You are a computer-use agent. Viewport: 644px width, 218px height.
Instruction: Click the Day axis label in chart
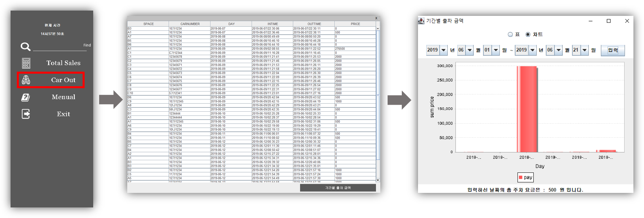(540, 166)
